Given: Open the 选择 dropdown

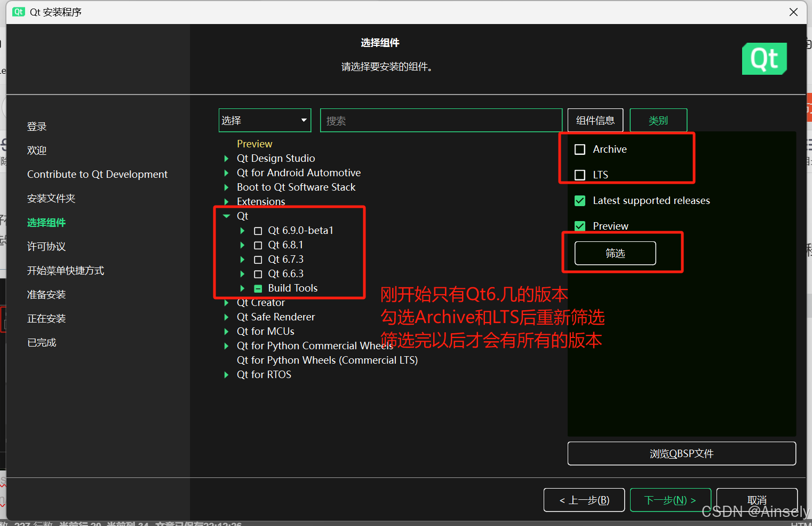Looking at the screenshot, I should [265, 120].
